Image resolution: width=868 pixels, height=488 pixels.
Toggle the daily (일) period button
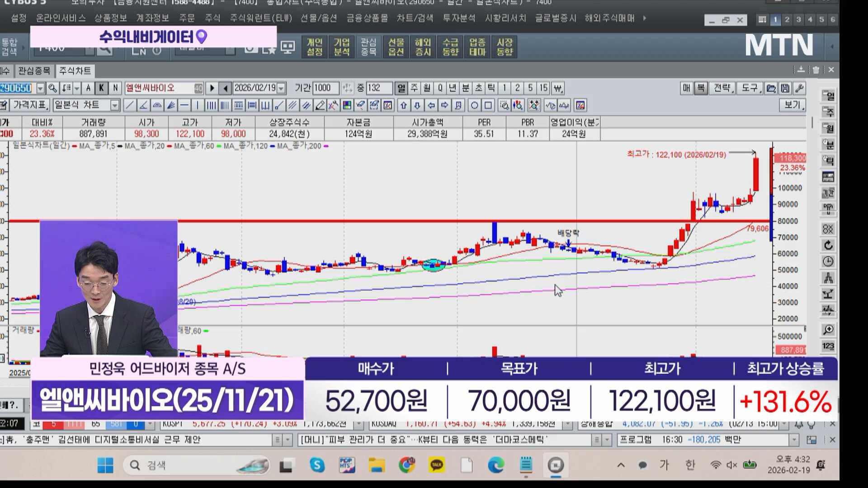pos(401,88)
